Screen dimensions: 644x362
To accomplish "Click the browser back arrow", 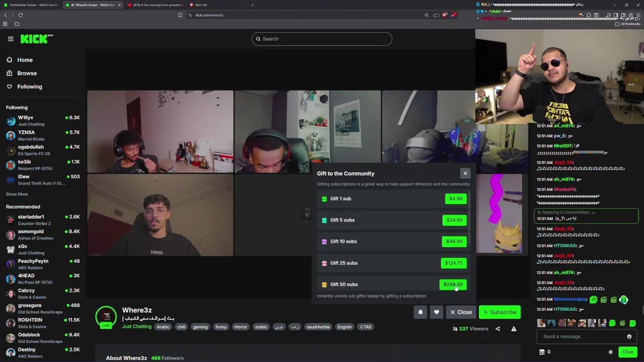I will click(x=6, y=15).
